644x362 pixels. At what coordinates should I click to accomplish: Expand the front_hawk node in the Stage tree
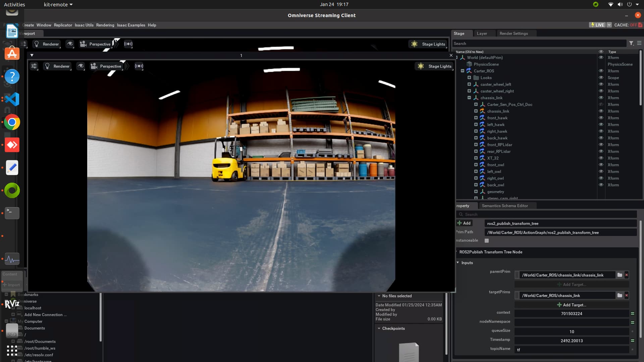click(x=476, y=118)
